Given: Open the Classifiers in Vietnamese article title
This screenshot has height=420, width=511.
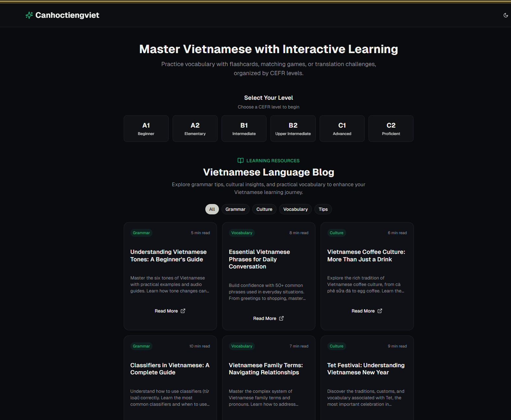Looking at the screenshot, I should click(170, 369).
